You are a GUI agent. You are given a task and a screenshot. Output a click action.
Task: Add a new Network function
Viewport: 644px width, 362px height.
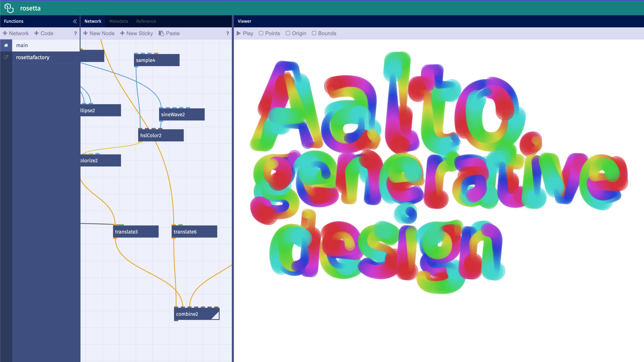16,33
